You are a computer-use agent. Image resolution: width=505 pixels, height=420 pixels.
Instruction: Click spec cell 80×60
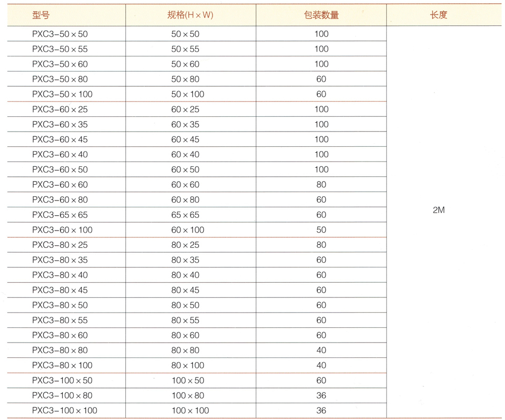coord(185,335)
